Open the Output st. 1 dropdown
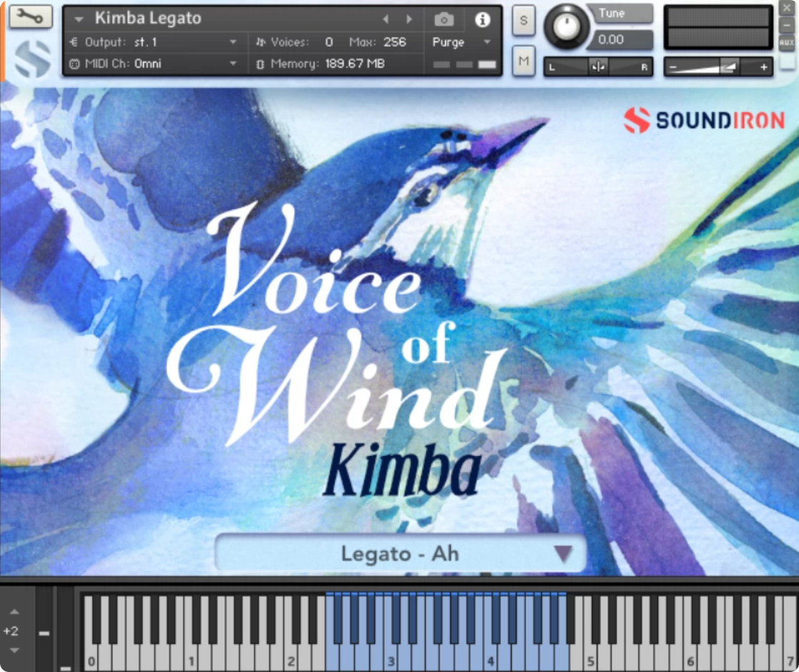The height and width of the screenshot is (672, 799). point(153,41)
